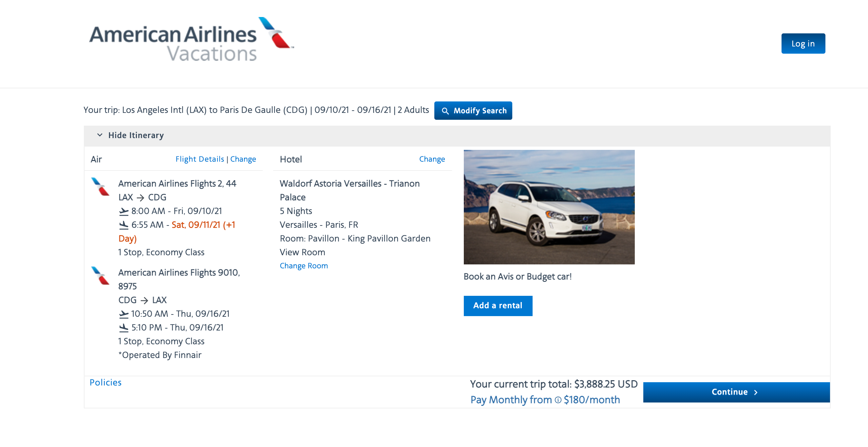Select the Change Room link
Screen dimensions: 868x447
[304, 266]
